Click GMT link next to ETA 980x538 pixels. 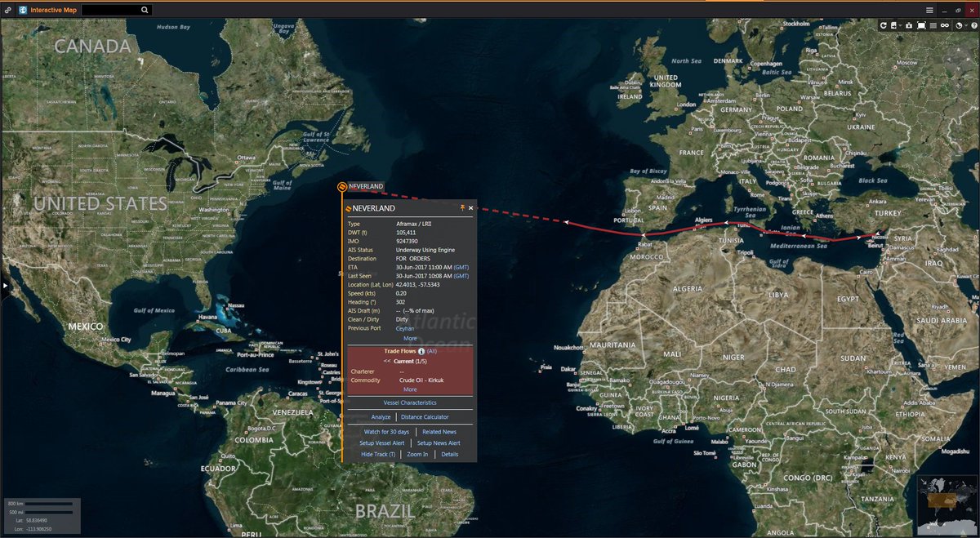pos(461,267)
